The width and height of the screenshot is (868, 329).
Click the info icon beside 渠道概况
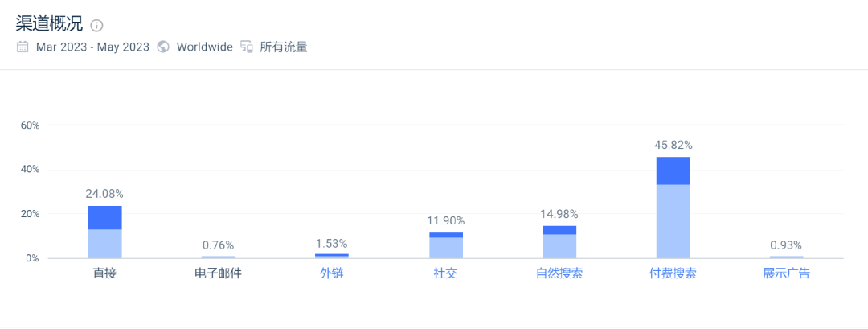tap(97, 26)
